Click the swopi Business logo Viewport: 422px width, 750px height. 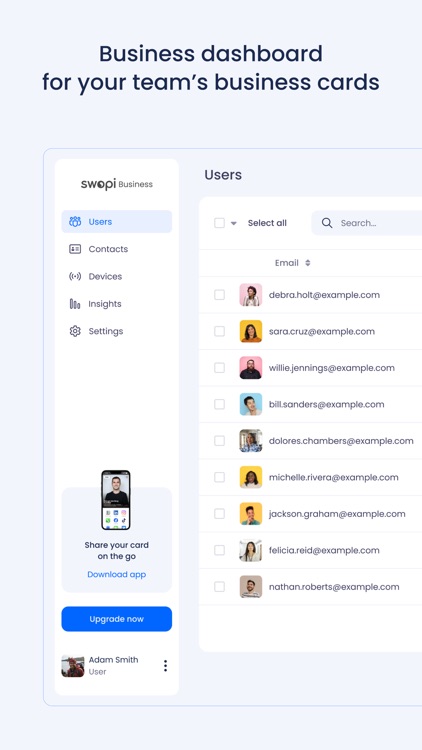click(117, 184)
